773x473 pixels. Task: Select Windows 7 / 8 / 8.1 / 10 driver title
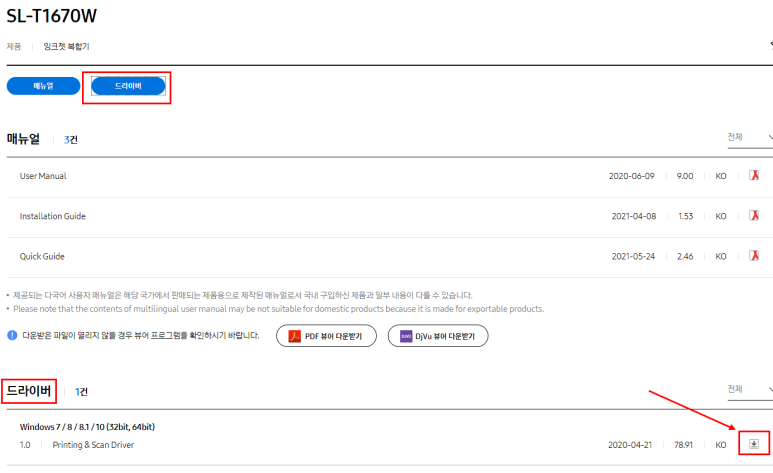[x=87, y=427]
